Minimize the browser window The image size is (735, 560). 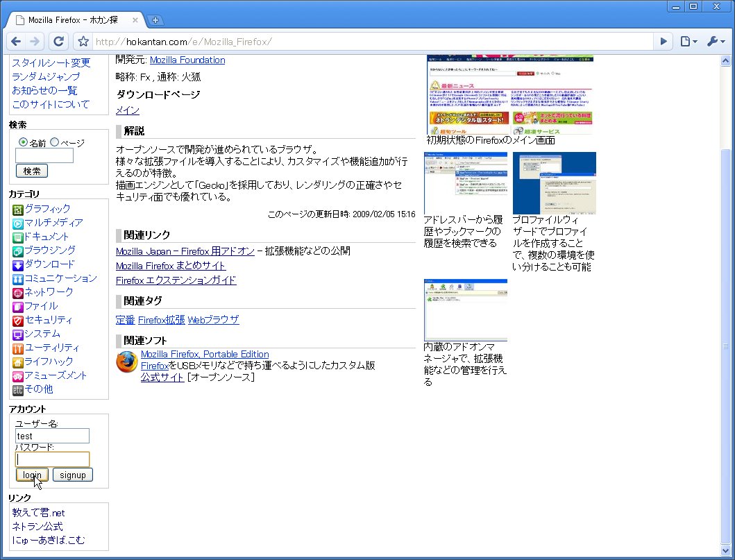676,6
